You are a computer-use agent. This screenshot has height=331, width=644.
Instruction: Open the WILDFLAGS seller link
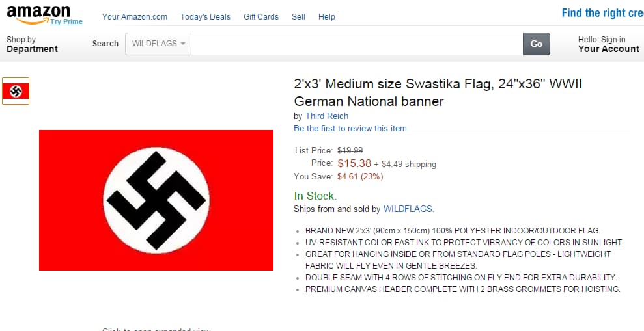[x=408, y=209]
